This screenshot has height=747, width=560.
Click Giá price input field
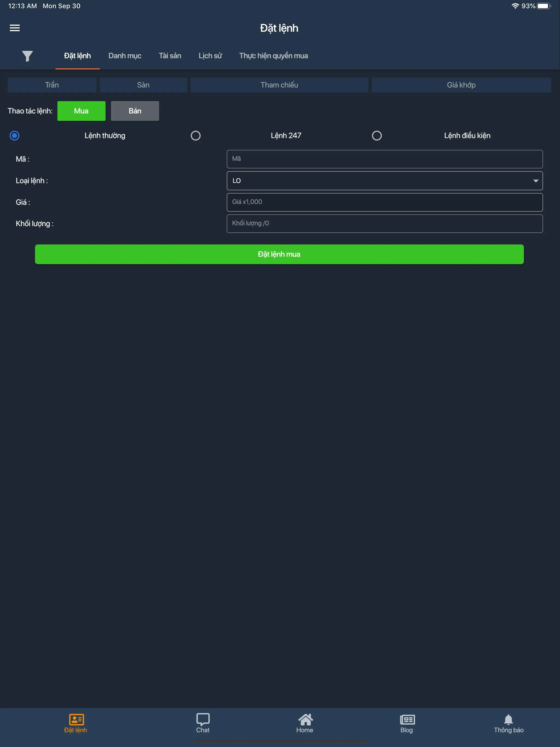point(385,202)
